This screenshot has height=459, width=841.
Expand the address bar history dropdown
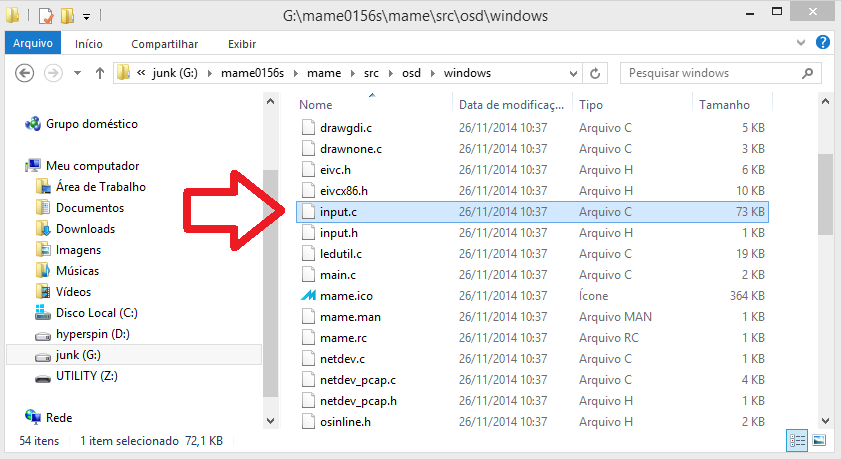573,73
